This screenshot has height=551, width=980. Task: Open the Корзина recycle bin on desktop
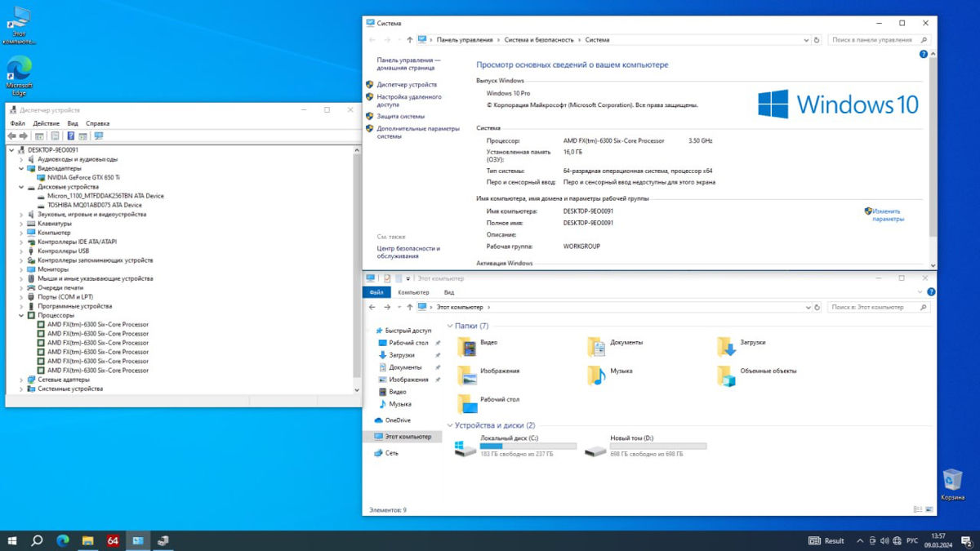[952, 484]
